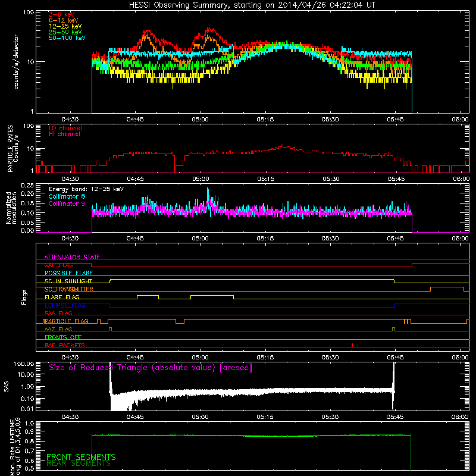476x476 pixels.
Task: Click the SAA_FLAG label
Action: [x=58, y=313]
